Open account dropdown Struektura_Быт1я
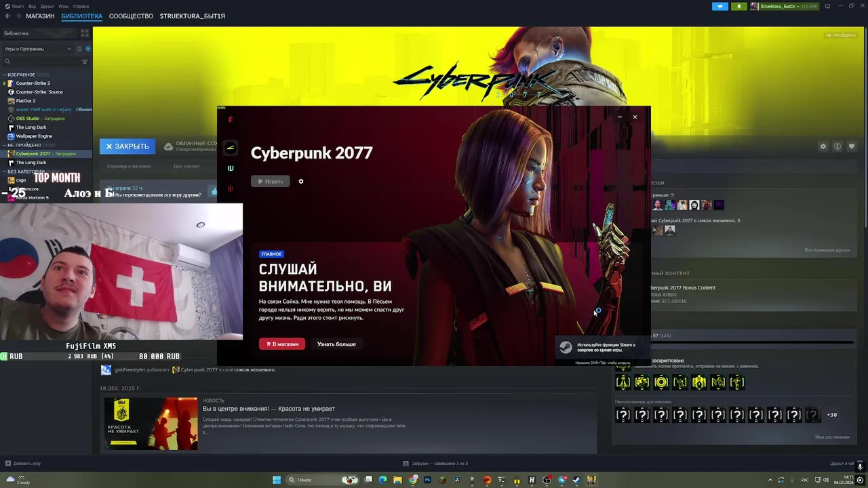The width and height of the screenshot is (868, 488). click(x=785, y=6)
